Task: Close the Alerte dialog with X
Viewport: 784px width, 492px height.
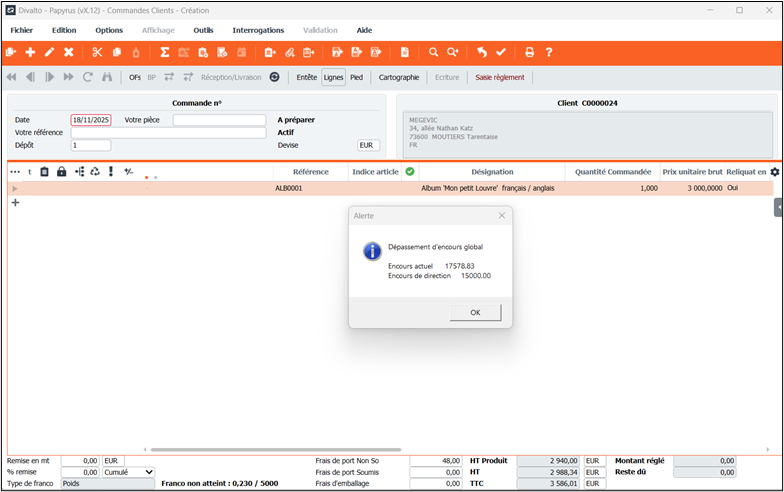Action: tap(502, 216)
